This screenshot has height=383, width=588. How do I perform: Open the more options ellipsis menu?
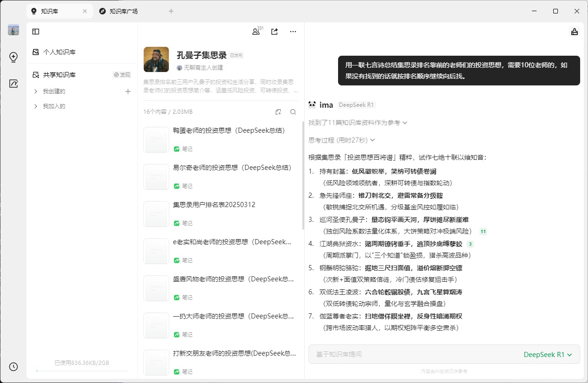click(293, 32)
